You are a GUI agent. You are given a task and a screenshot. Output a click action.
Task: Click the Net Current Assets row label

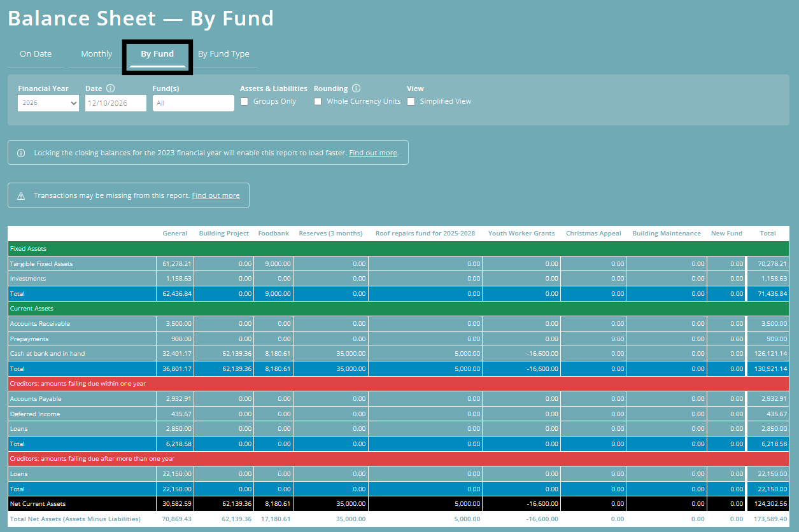coord(38,504)
